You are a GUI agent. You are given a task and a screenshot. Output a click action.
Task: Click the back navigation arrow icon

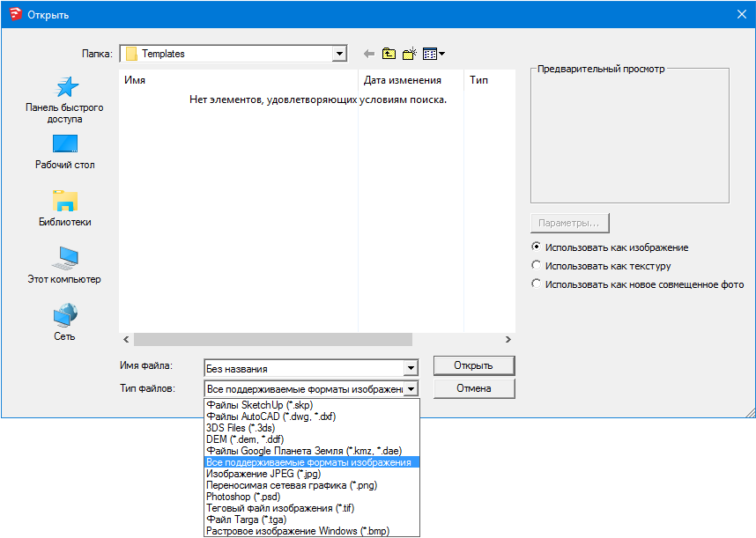pyautogui.click(x=368, y=54)
